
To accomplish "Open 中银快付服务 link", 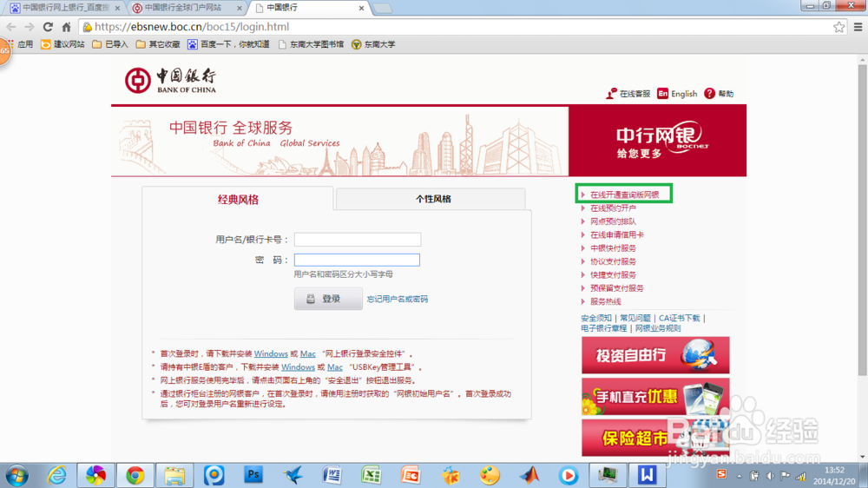I will click(613, 248).
